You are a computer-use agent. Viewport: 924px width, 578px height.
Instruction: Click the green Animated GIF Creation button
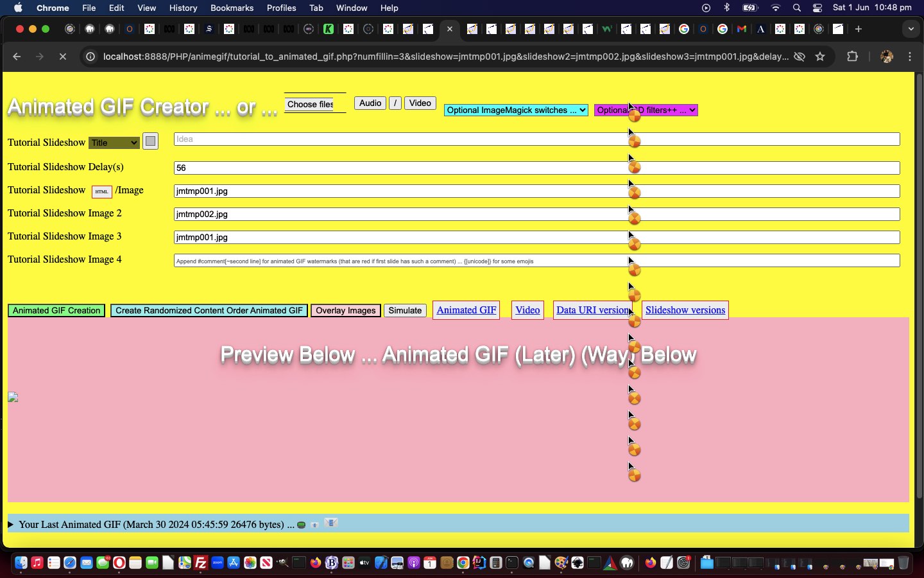(x=56, y=311)
